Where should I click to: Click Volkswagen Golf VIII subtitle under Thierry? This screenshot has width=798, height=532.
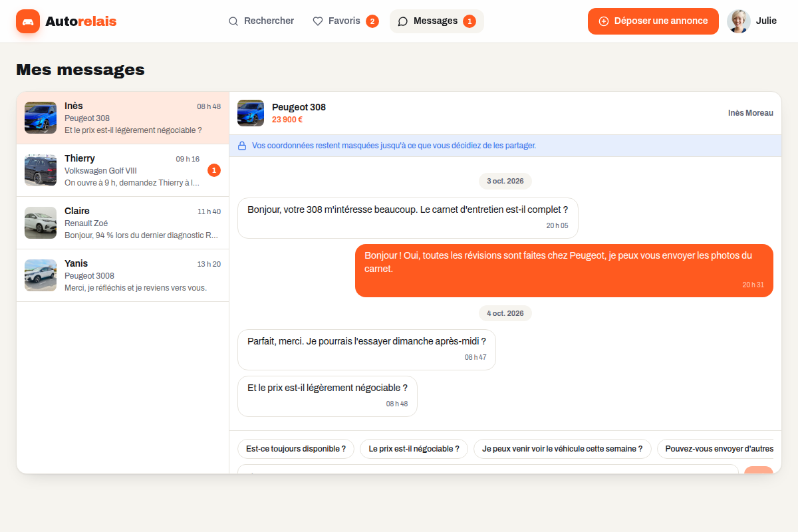click(100, 171)
